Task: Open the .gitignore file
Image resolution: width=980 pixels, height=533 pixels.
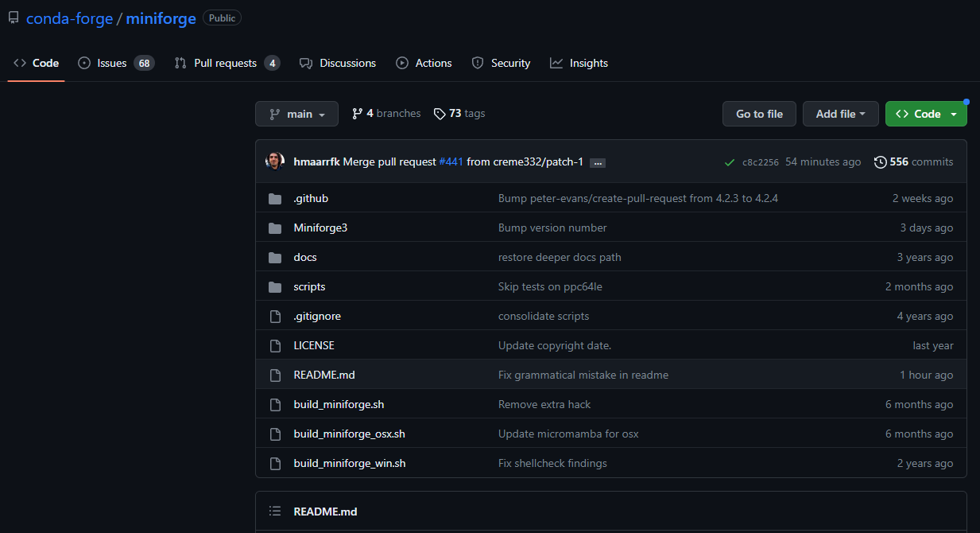Action: (317, 316)
